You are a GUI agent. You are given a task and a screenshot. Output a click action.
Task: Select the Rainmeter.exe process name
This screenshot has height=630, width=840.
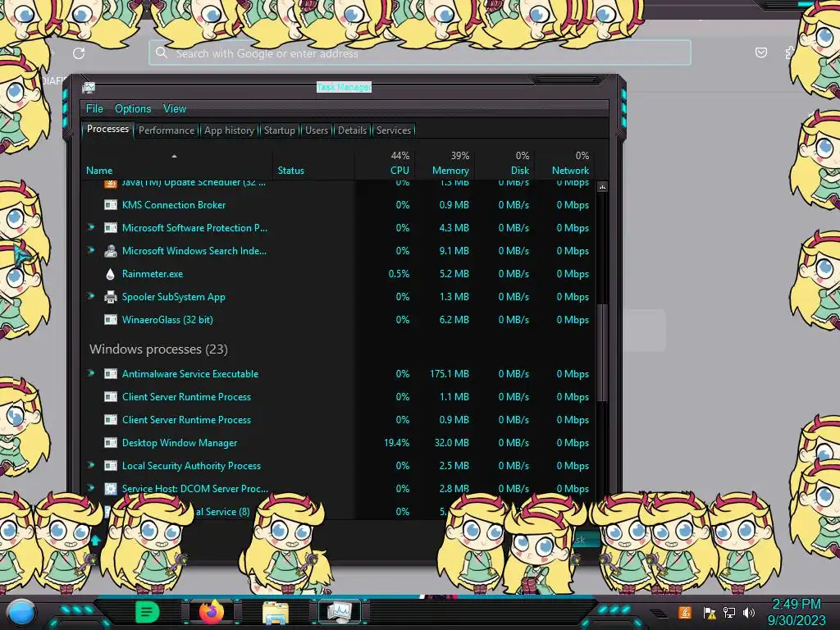(152, 274)
